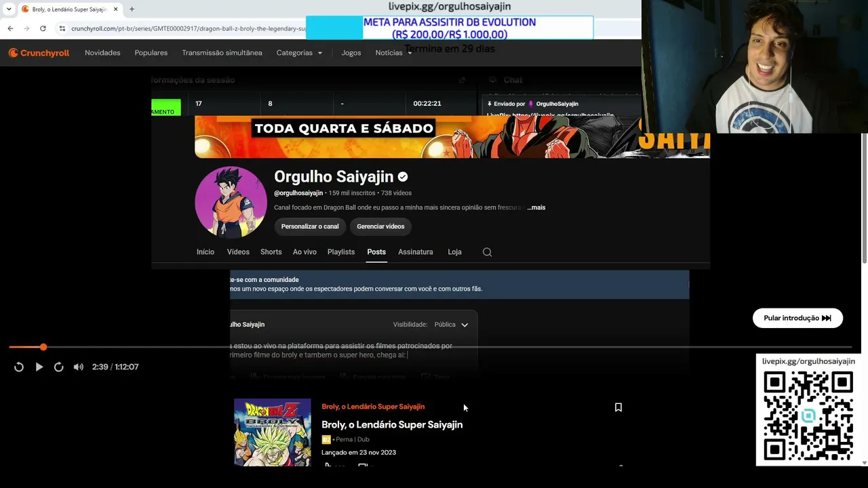868x488 pixels.
Task: Click the Broly, o Lendário Super Saiyajin title
Action: click(392, 424)
